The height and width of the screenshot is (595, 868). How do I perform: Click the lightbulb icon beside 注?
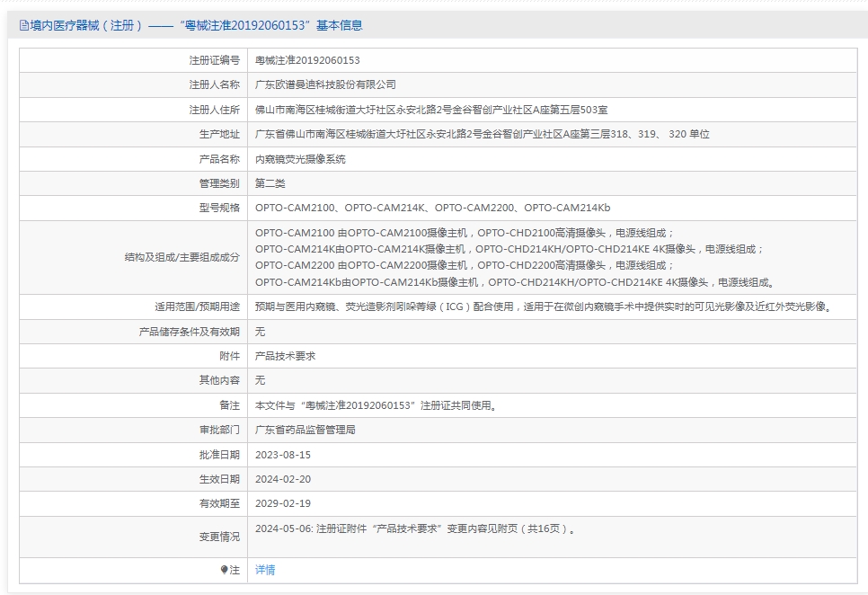click(225, 570)
